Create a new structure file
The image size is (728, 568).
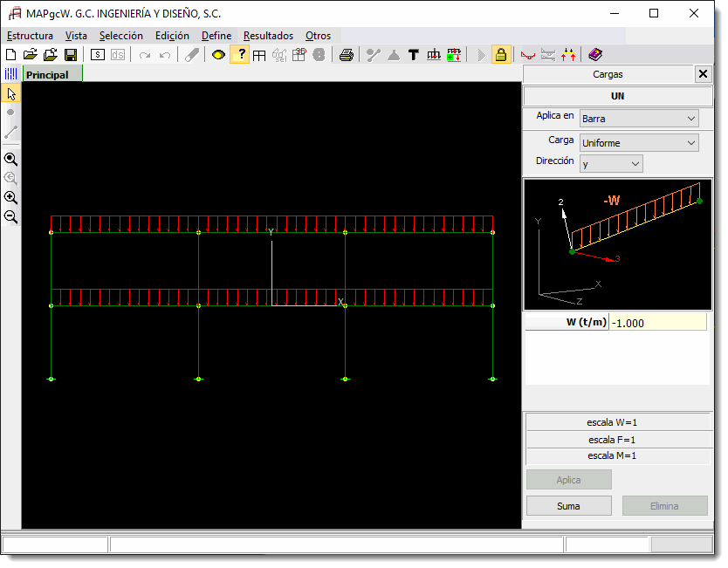(x=10, y=55)
